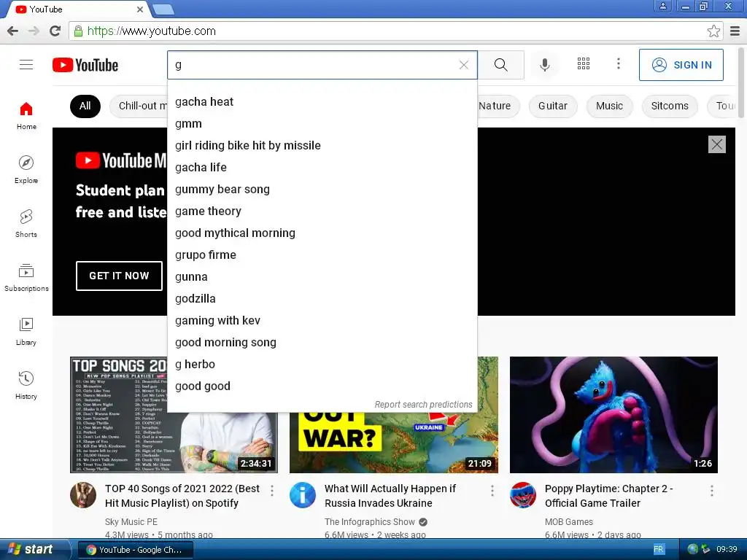
Task: Start voice search with microphone
Action: pos(544,65)
